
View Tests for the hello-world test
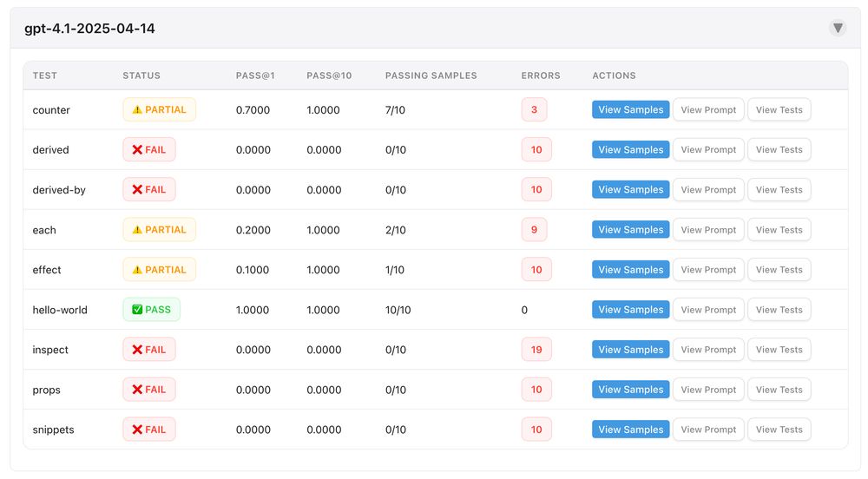pos(779,309)
